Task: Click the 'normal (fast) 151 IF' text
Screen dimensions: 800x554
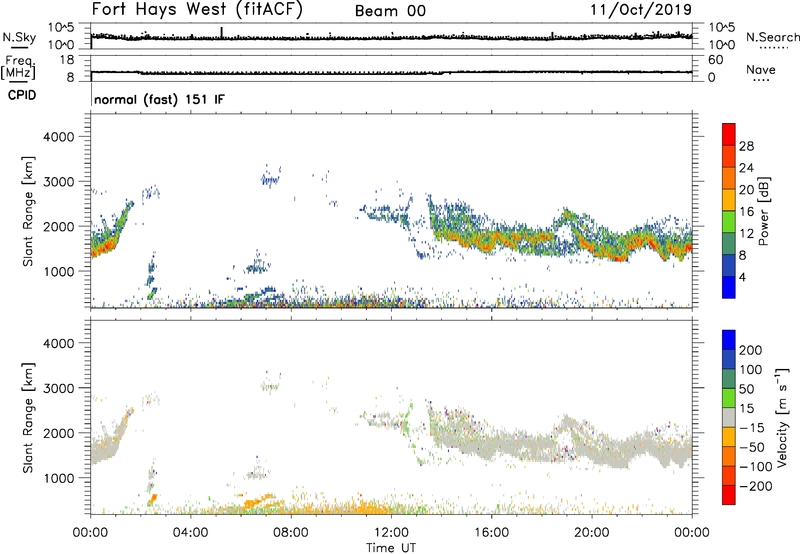Action: point(159,99)
